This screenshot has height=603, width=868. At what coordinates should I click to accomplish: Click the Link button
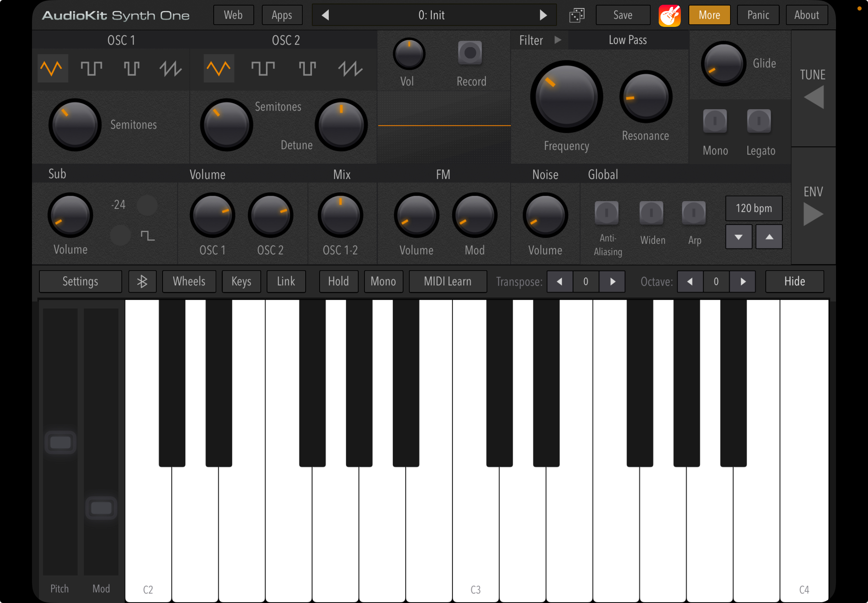coord(286,282)
